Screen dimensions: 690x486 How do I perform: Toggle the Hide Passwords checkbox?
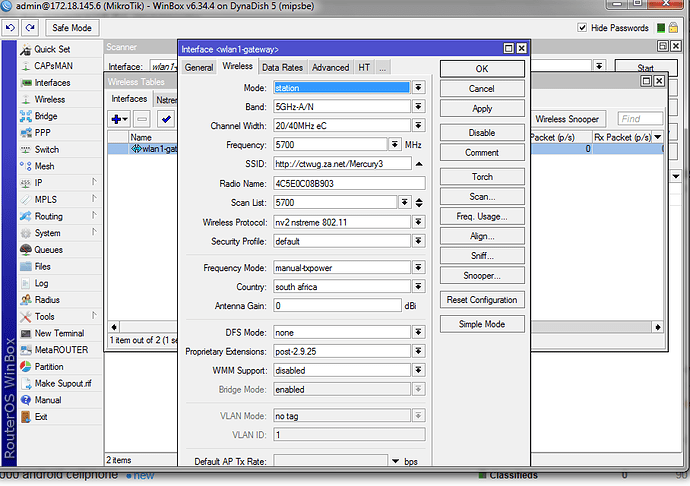click(x=583, y=29)
